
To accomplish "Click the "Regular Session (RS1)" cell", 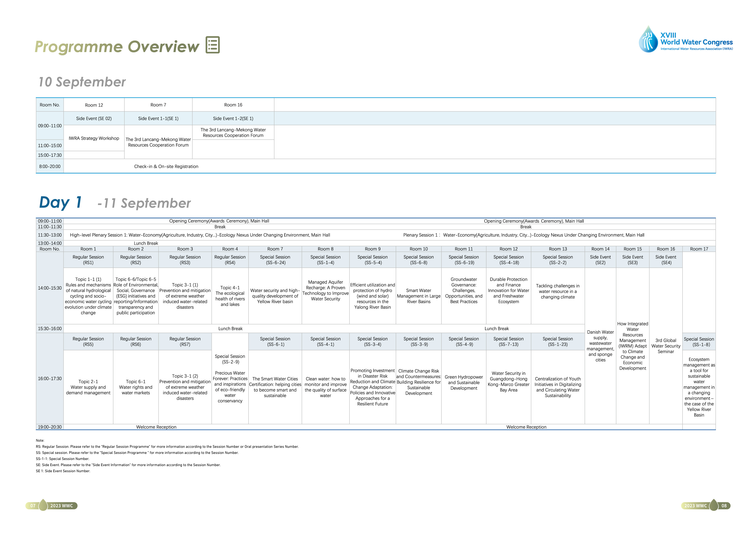I will (88, 260).
